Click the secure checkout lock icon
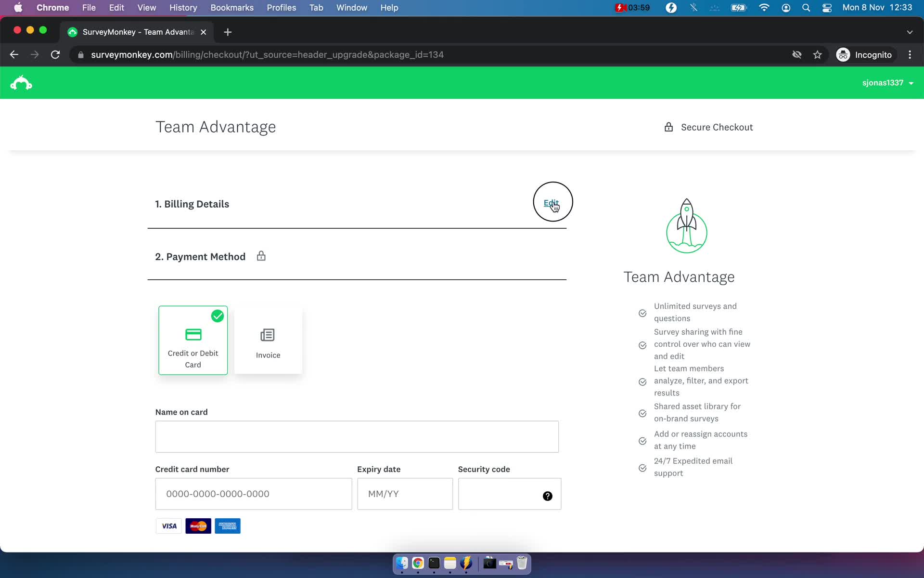This screenshot has height=578, width=924. coord(668,127)
